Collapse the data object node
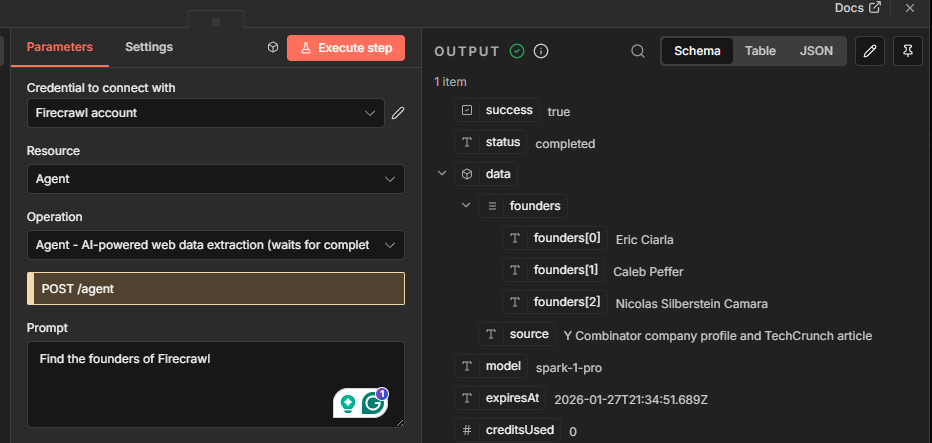Image resolution: width=932 pixels, height=443 pixels. [442, 174]
